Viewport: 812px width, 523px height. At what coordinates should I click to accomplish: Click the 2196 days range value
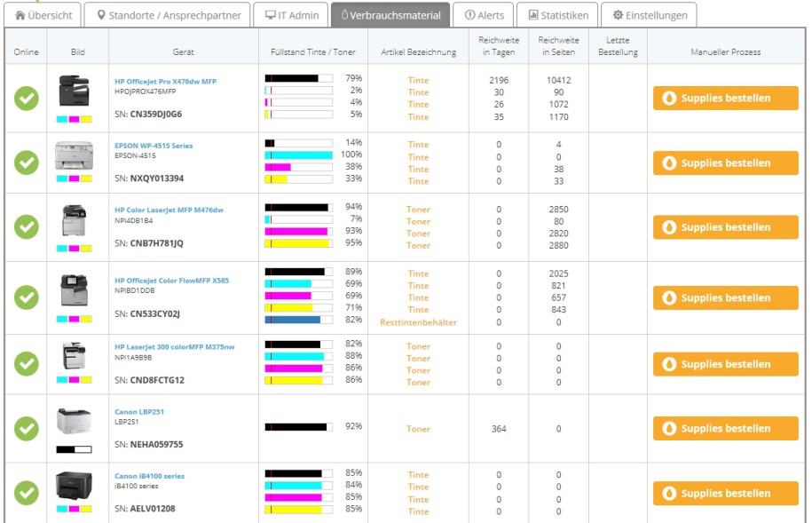tap(499, 80)
